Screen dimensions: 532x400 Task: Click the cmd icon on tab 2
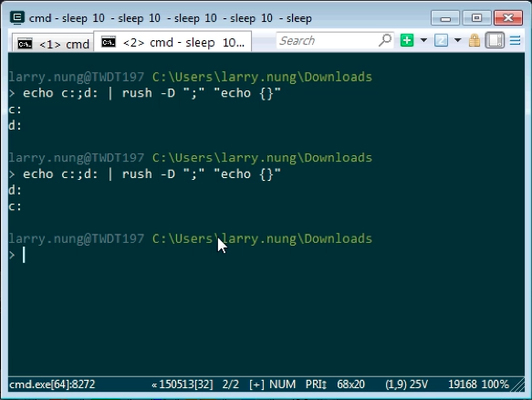[109, 42]
